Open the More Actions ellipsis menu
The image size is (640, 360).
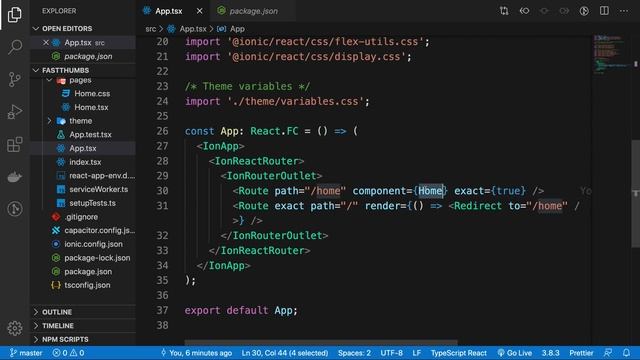[624, 11]
